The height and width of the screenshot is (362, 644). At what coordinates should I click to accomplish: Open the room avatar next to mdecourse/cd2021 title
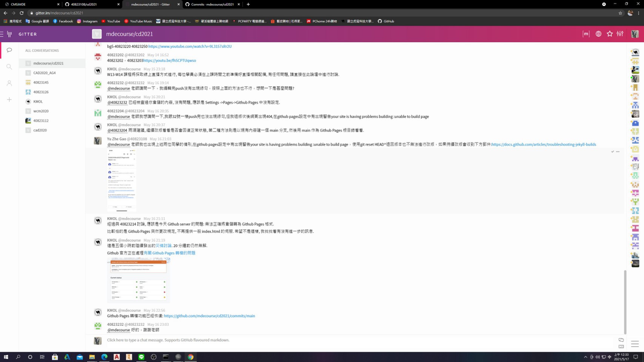(x=97, y=34)
